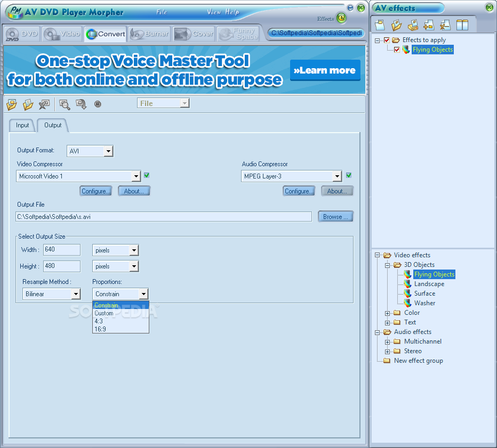Click the Width input field
Image resolution: width=497 pixels, height=448 pixels.
pos(62,249)
